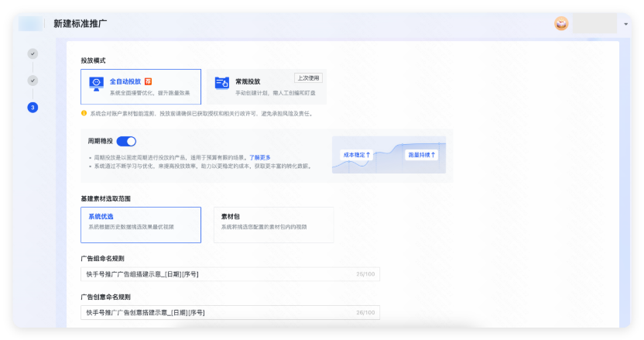Expand the account dropdown arrow

tap(626, 24)
